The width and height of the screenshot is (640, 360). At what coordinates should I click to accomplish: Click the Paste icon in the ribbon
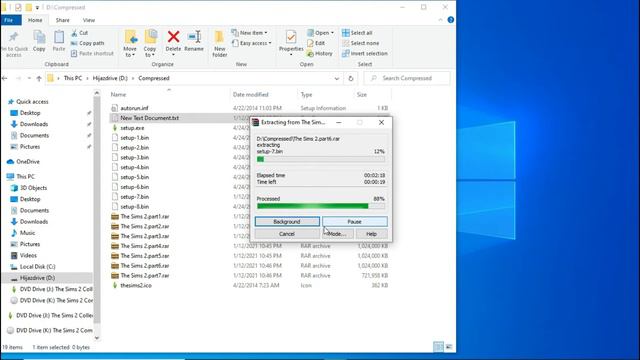pos(59,38)
